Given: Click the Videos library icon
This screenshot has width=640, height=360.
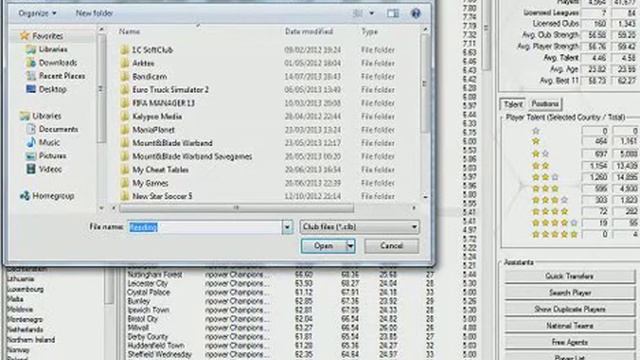Looking at the screenshot, I should coord(31,169).
